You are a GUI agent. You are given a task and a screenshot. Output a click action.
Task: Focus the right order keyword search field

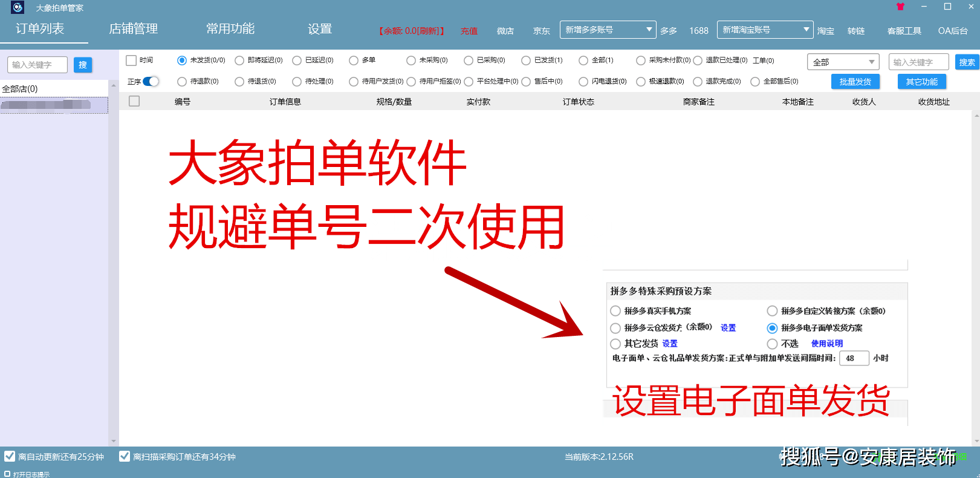[919, 62]
